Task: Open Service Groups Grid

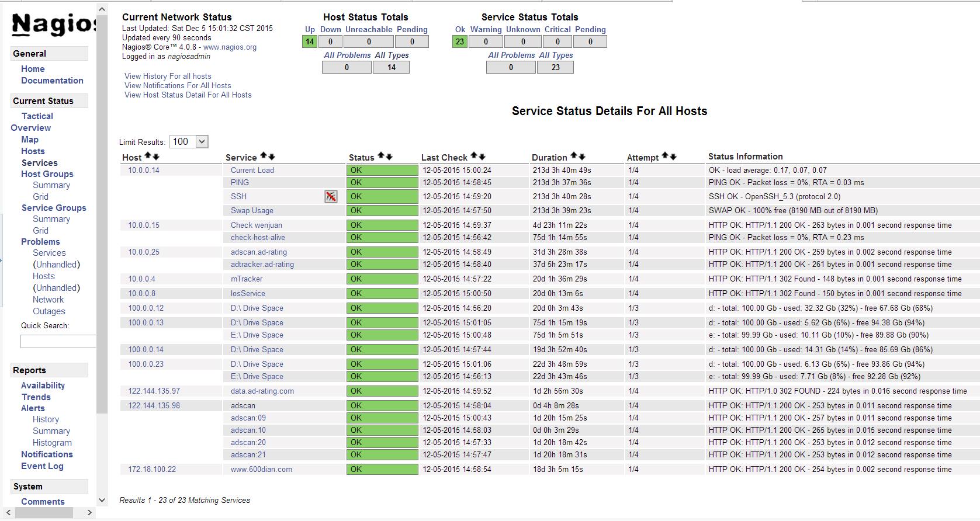Action: (x=40, y=231)
